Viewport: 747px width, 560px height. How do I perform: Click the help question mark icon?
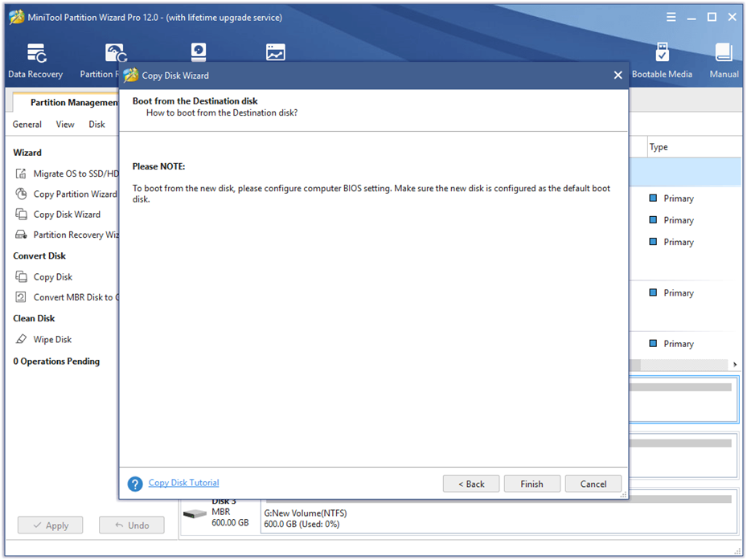135,484
